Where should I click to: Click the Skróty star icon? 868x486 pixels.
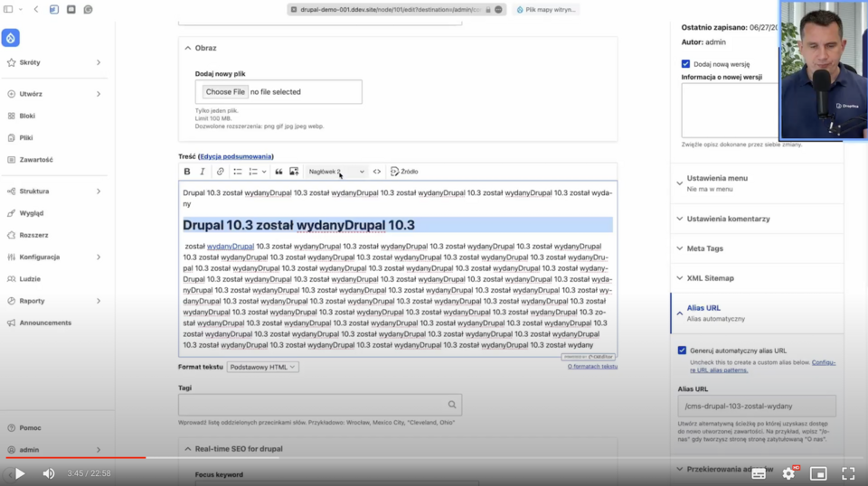[x=11, y=62]
